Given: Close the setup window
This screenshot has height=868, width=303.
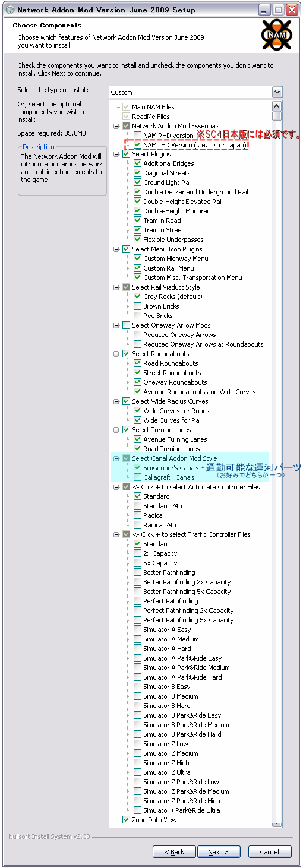Looking at the screenshot, I should point(292,10).
